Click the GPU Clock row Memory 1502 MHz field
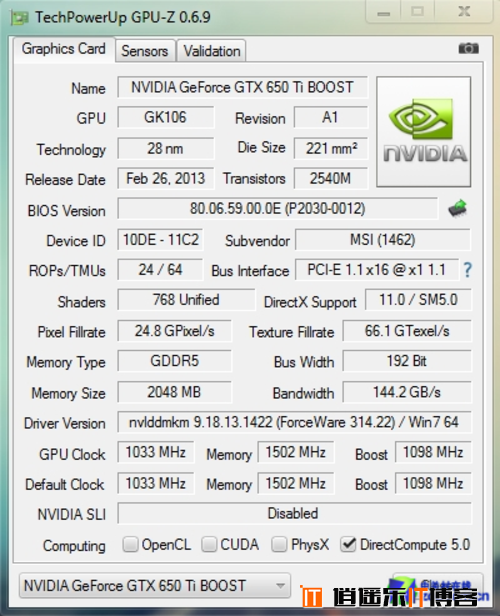This screenshot has height=616, width=500. coord(296,452)
